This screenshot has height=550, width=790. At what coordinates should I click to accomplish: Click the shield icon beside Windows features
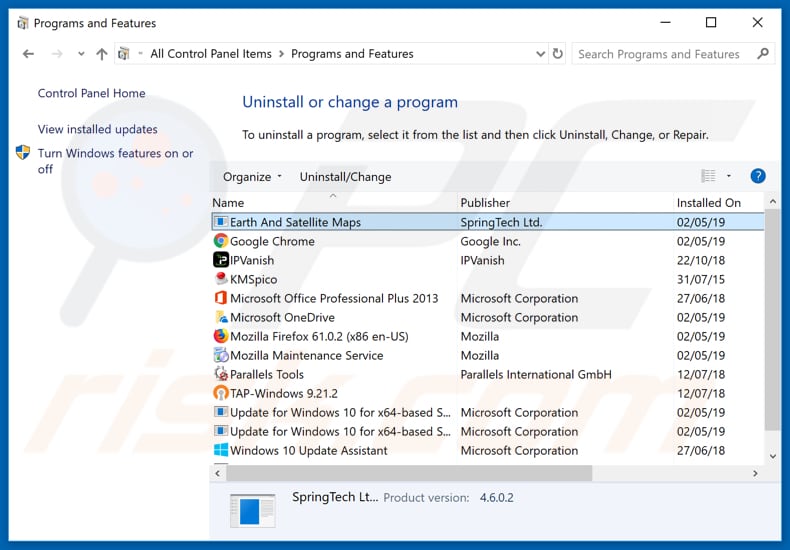[23, 152]
